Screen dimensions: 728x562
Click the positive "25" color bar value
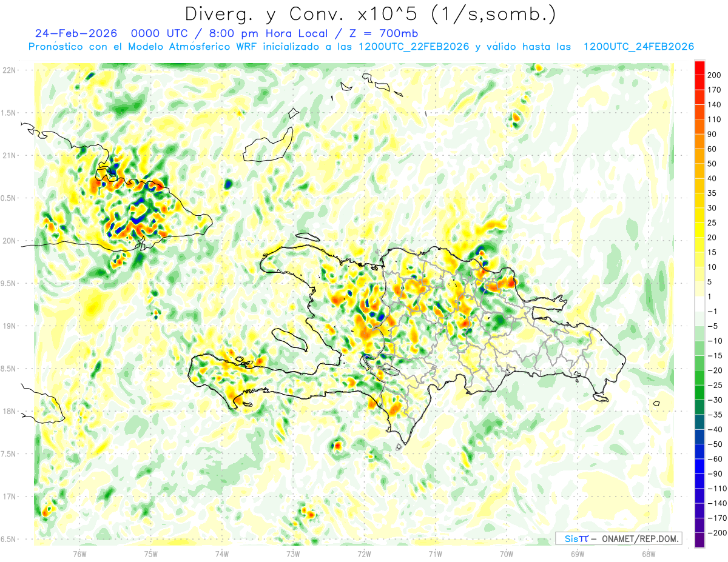click(x=712, y=222)
